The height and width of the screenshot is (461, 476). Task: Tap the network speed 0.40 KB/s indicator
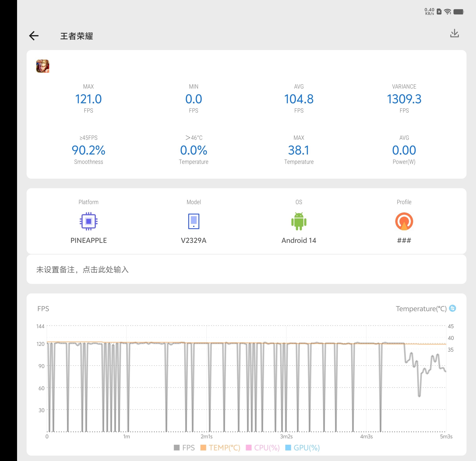429,12
